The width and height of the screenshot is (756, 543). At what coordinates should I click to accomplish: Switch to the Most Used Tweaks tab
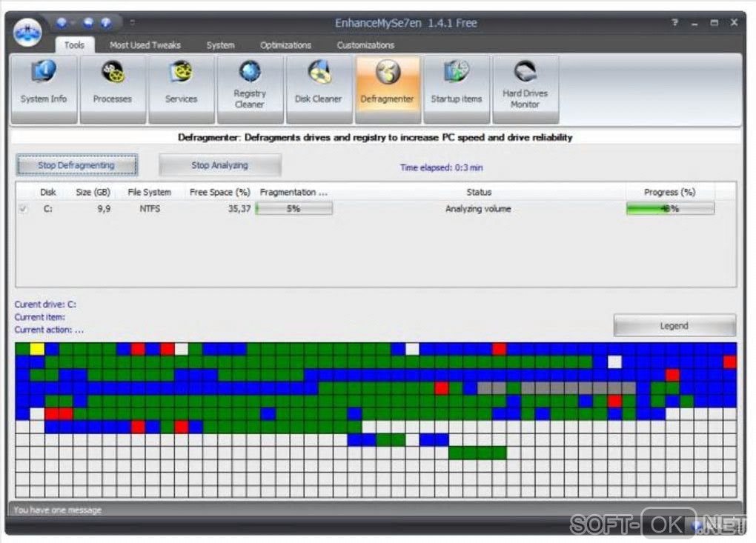tap(145, 44)
